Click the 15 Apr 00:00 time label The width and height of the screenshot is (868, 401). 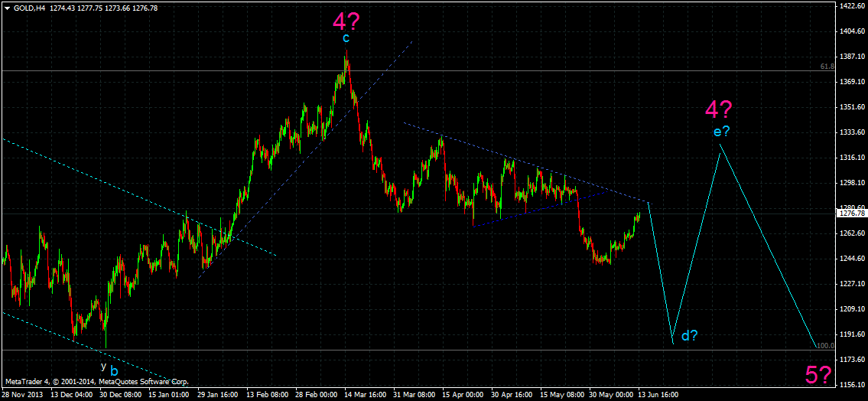pyautogui.click(x=461, y=396)
